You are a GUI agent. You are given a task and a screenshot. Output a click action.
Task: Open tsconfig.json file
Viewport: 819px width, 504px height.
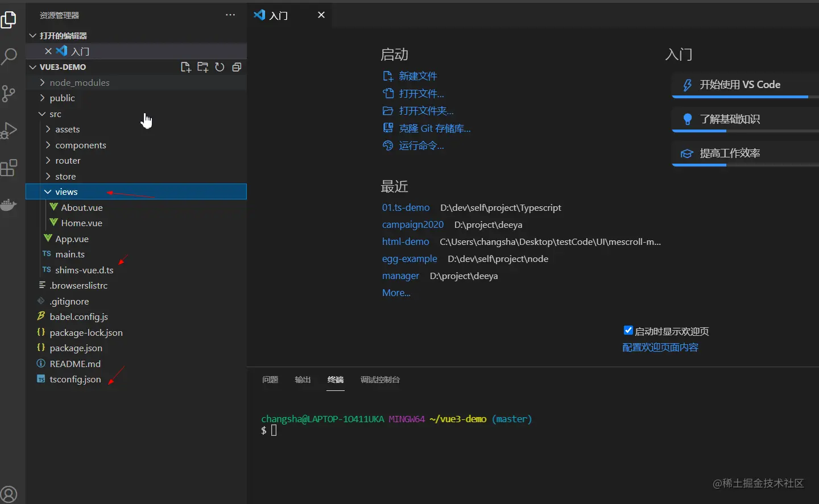tap(136, 380)
